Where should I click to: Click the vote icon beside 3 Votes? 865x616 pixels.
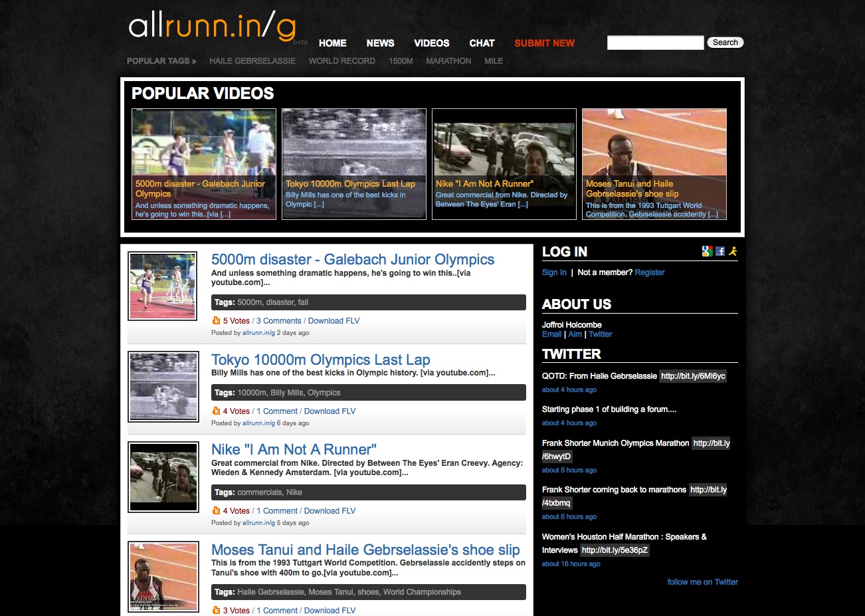point(216,610)
